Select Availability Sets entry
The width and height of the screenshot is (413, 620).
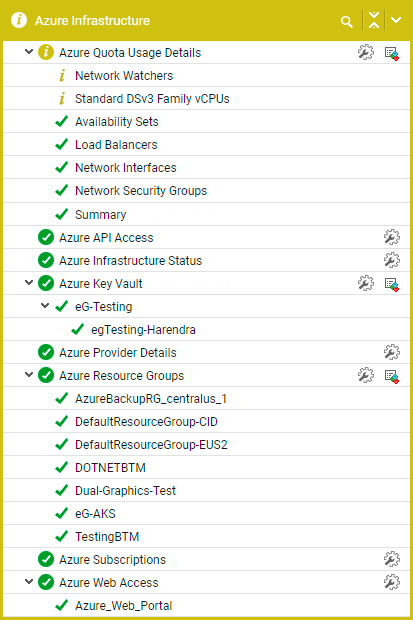point(117,122)
